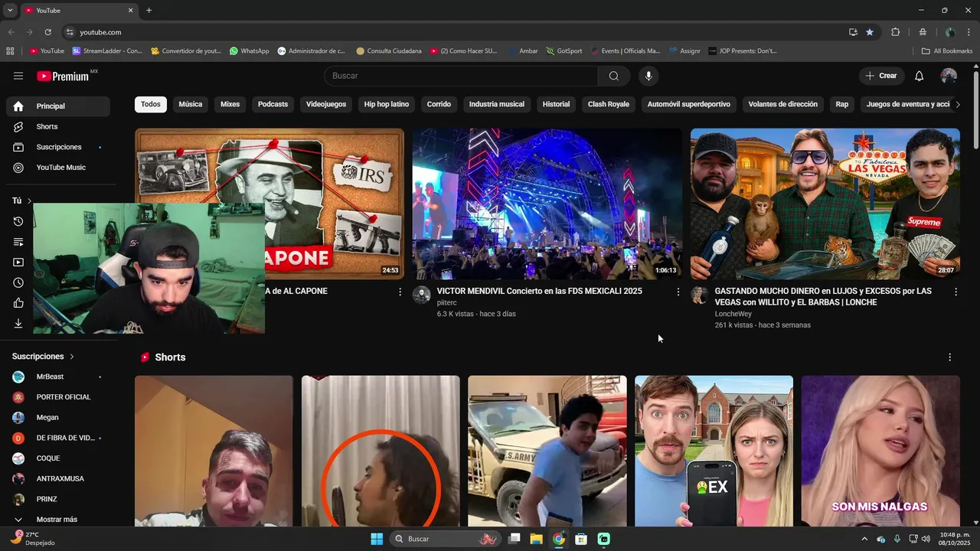Open Chrome tab search dropdown
This screenshot has width=980, height=551.
click(10, 10)
